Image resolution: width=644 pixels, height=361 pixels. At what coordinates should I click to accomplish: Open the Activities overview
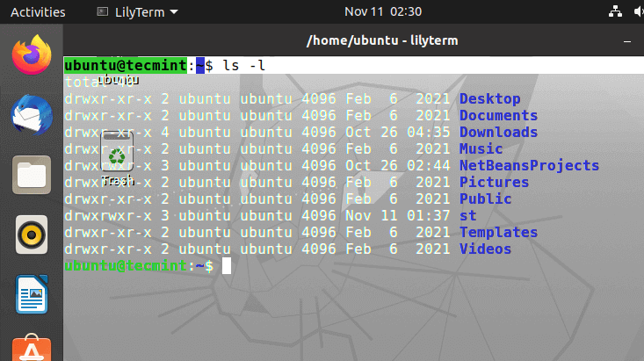click(x=38, y=12)
